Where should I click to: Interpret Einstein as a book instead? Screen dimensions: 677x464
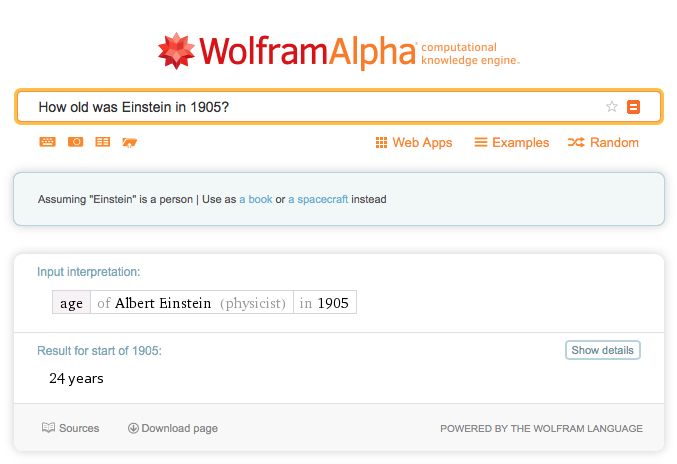[x=256, y=199]
